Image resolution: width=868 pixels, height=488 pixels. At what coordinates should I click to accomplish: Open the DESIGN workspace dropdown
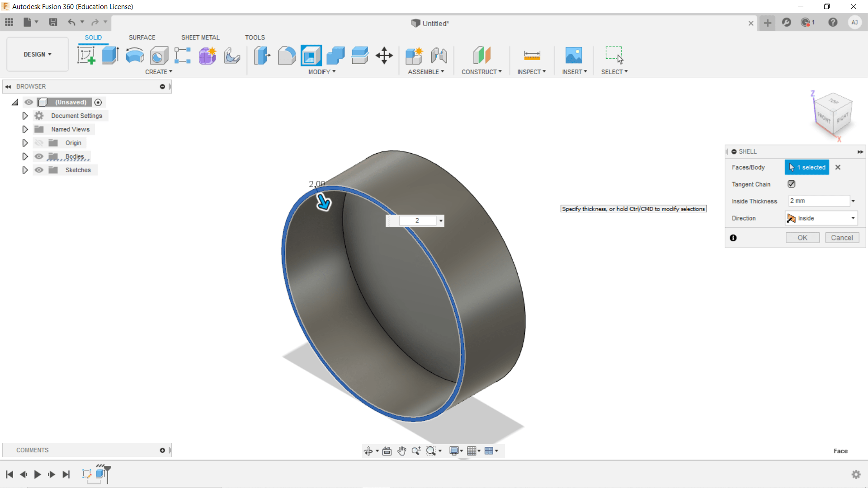(x=38, y=54)
